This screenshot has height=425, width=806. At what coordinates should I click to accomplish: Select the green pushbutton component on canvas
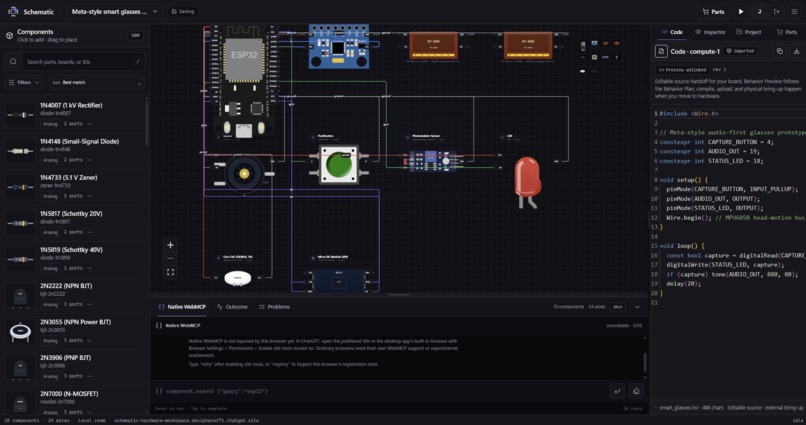click(x=339, y=165)
